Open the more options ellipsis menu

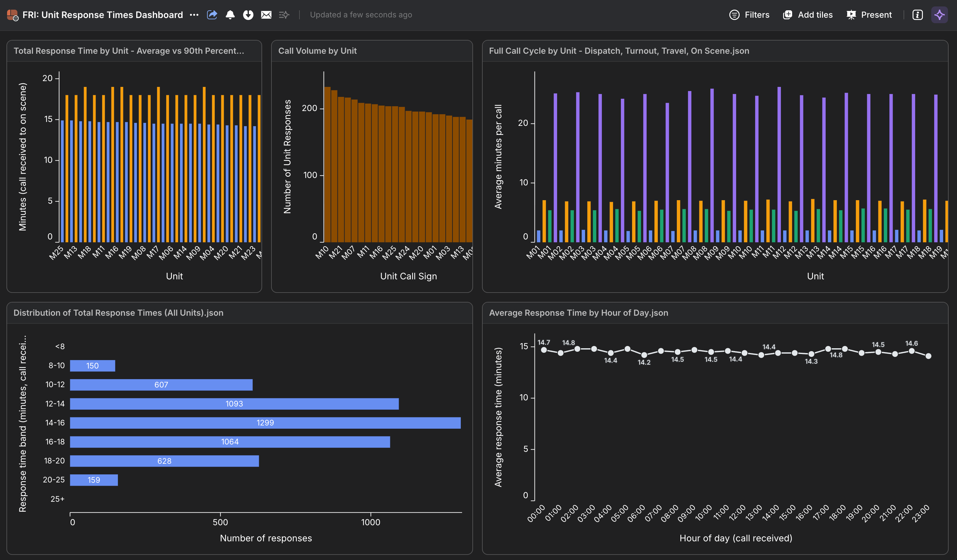coord(194,15)
